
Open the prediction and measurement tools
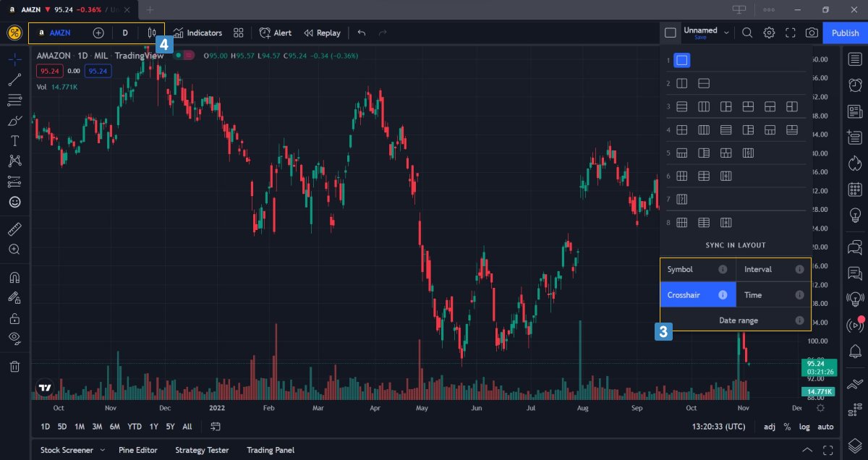[x=14, y=181]
